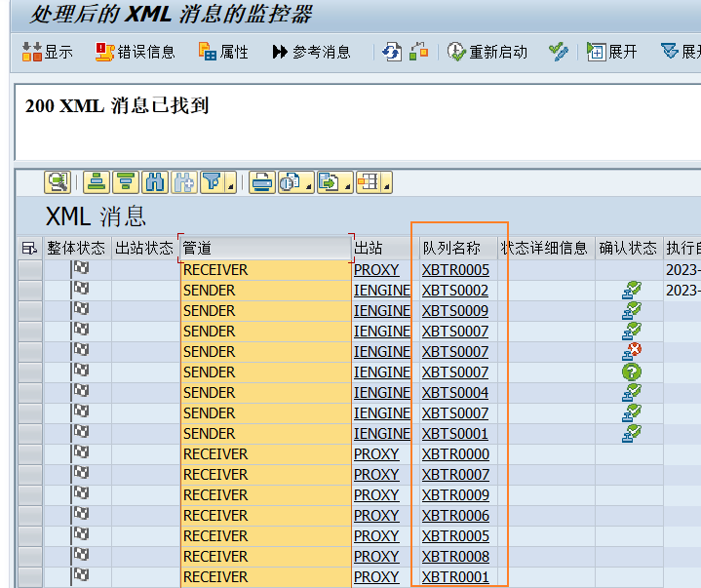The image size is (701, 588).
Task: Click the layout change grid icon
Action: (368, 182)
